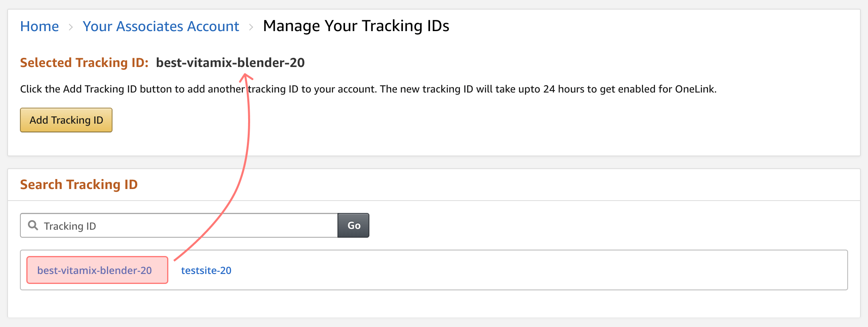Viewport: 868px width, 327px height.
Task: Click the word OneLink in the instructions
Action: 694,89
